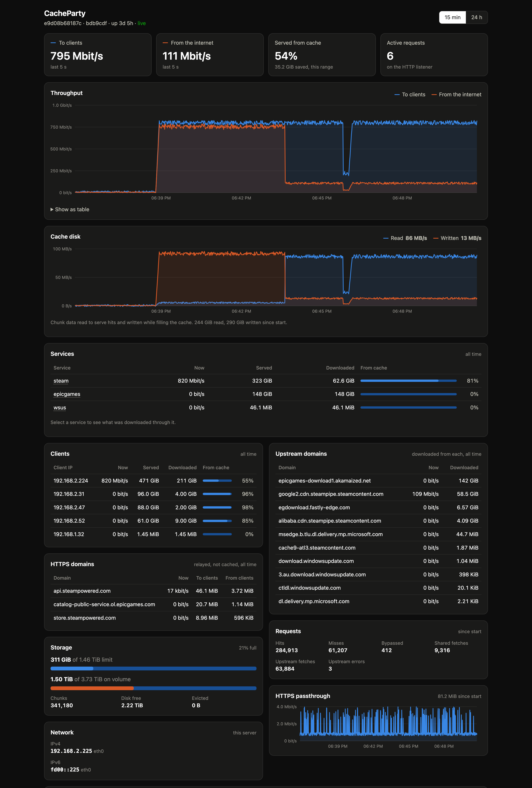Click the 21% full storage label

pyautogui.click(x=248, y=648)
